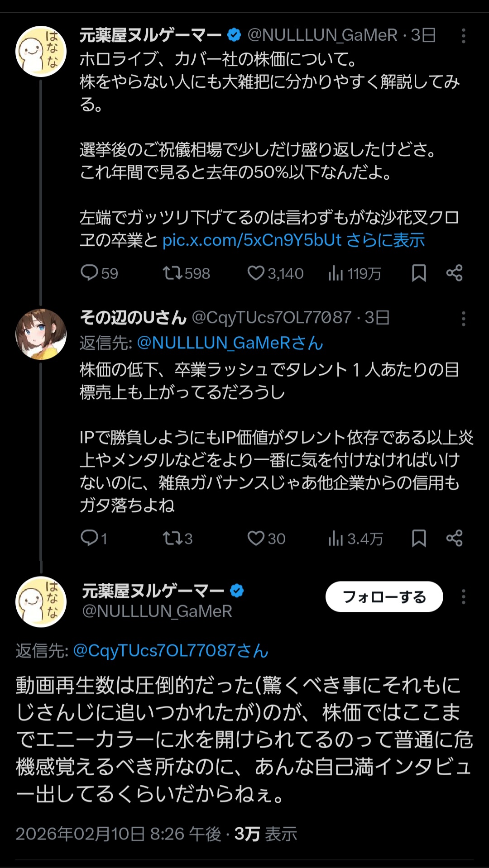The height and width of the screenshot is (868, 489).
Task: Reply to the first 元薬屋ヌルゲーマー post
Action: coord(90,273)
